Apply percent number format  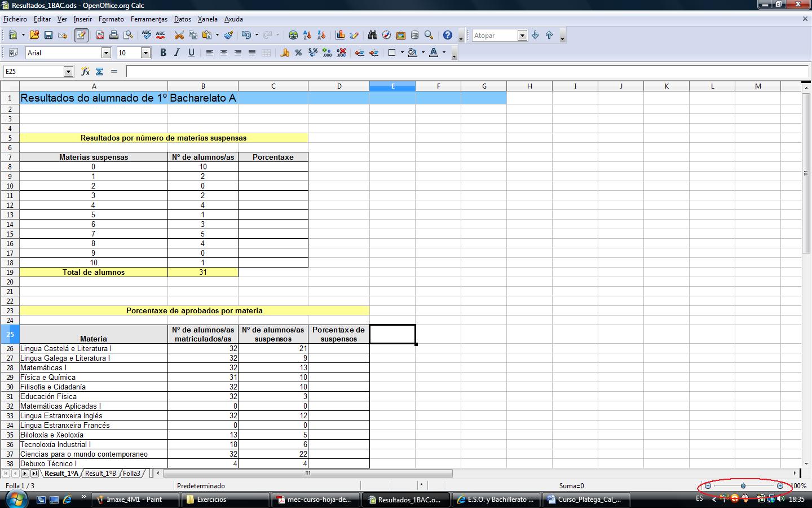[x=298, y=52]
